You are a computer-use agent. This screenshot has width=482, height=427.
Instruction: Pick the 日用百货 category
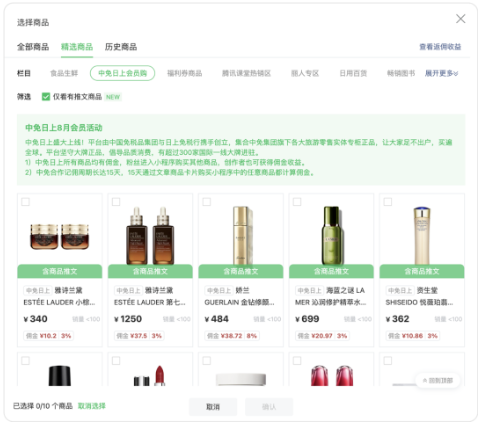(353, 73)
